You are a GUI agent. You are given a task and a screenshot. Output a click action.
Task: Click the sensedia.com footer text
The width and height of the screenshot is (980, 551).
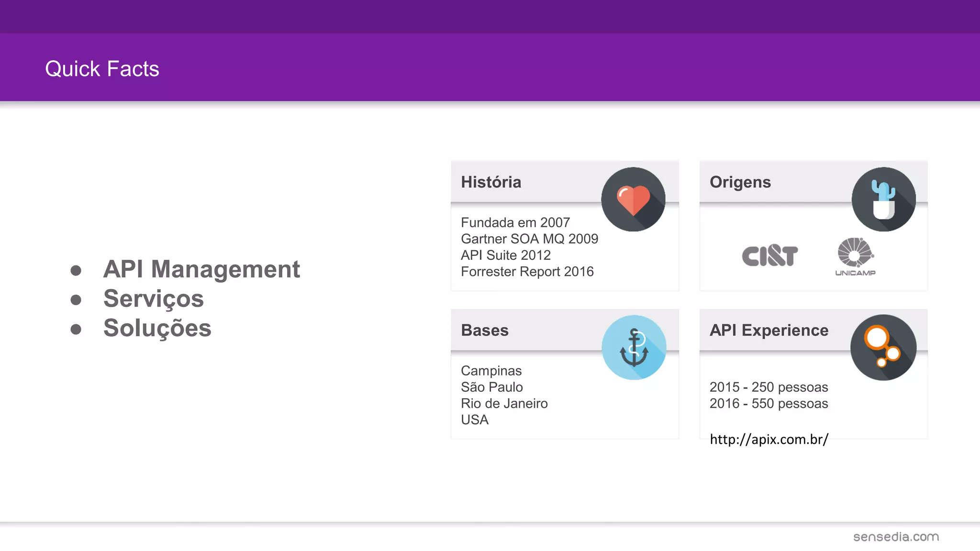896,537
